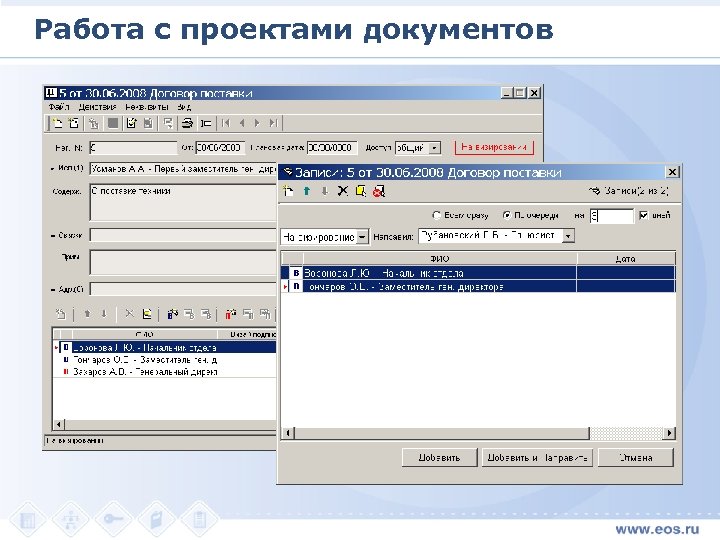The image size is (720, 540).
Task: Click the fields layout icon next to printer
Action: (207, 123)
